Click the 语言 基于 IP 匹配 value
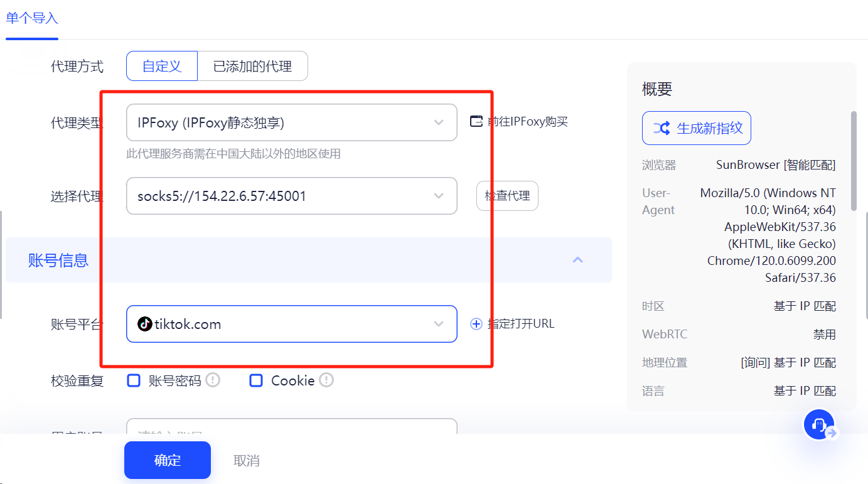The height and width of the screenshot is (484, 868). point(805,391)
